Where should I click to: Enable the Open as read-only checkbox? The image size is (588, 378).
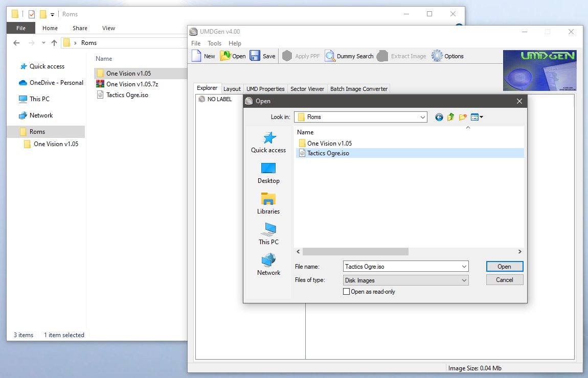pos(347,292)
